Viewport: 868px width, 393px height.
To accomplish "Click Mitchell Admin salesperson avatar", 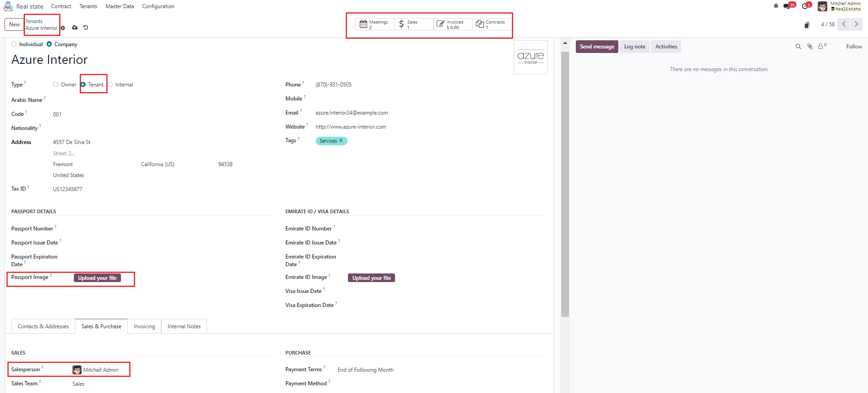I will pyautogui.click(x=77, y=370).
